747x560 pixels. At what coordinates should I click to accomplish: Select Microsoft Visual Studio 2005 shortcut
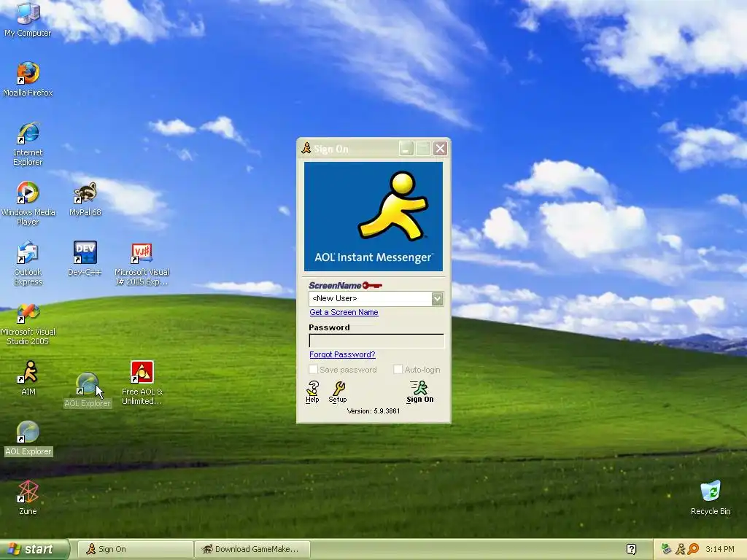point(28,324)
